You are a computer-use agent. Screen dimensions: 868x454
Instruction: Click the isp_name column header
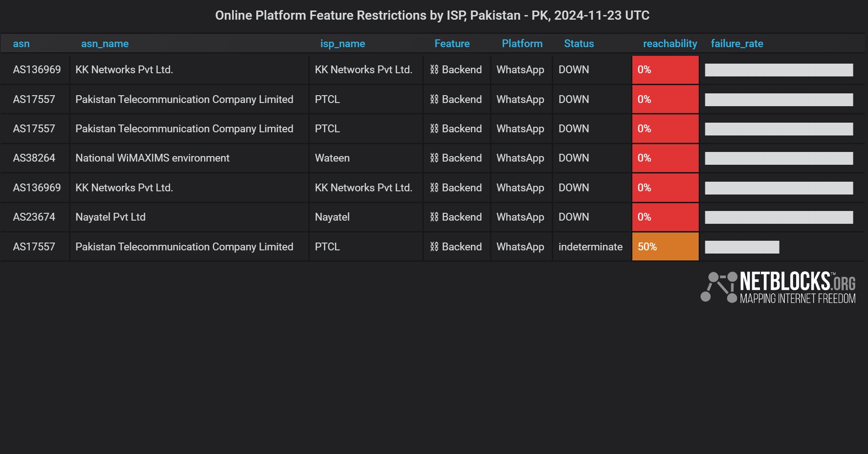(342, 44)
